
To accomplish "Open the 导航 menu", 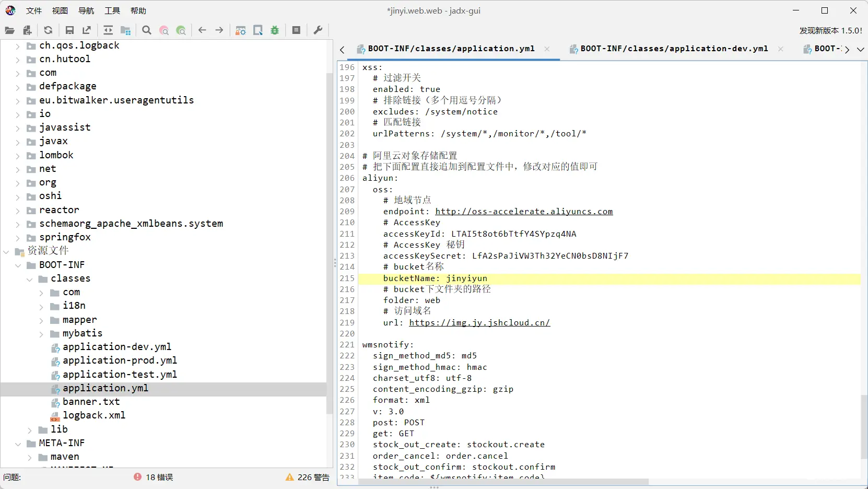I will (x=86, y=10).
